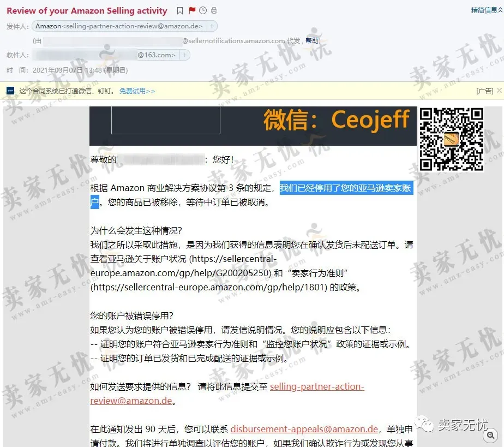Click the text 如何发送要求提供的信息?
This screenshot has width=504, height=447.
pyautogui.click(x=141, y=386)
